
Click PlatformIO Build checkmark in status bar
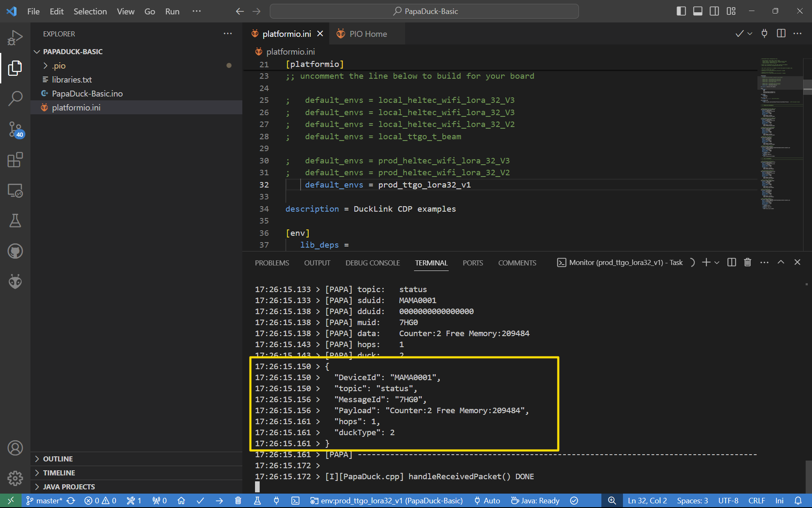pos(200,501)
